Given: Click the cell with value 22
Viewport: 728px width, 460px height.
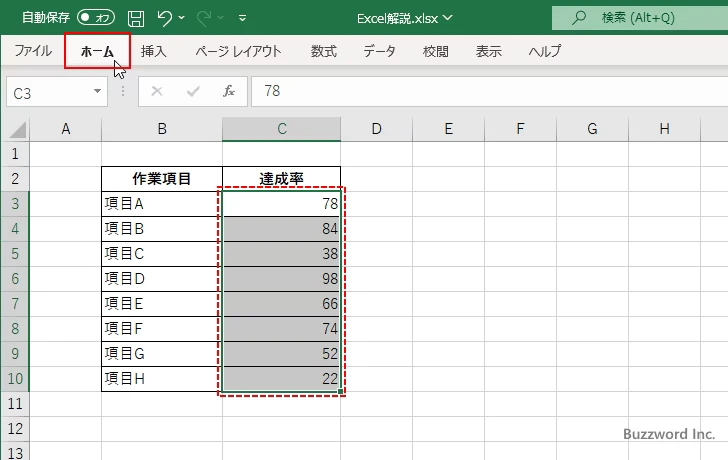Looking at the screenshot, I should 281,379.
